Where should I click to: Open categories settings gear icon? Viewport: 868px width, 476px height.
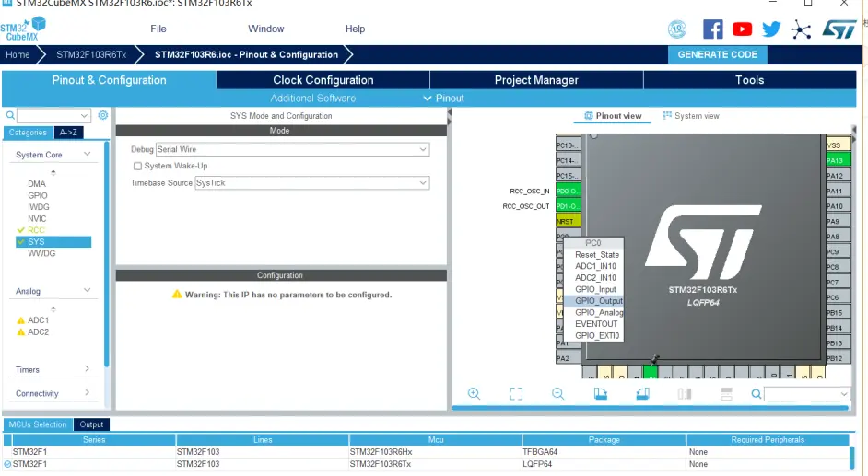click(x=103, y=115)
